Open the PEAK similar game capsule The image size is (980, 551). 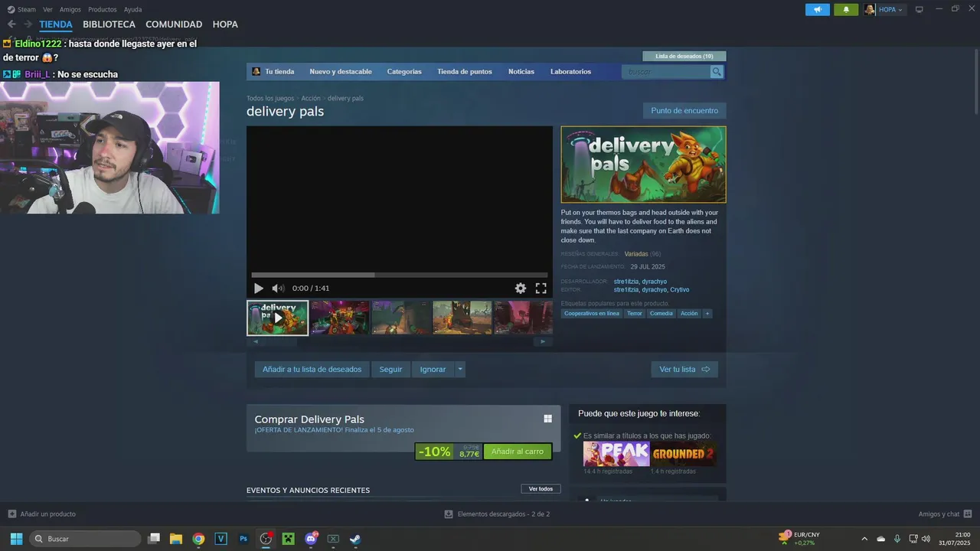616,454
